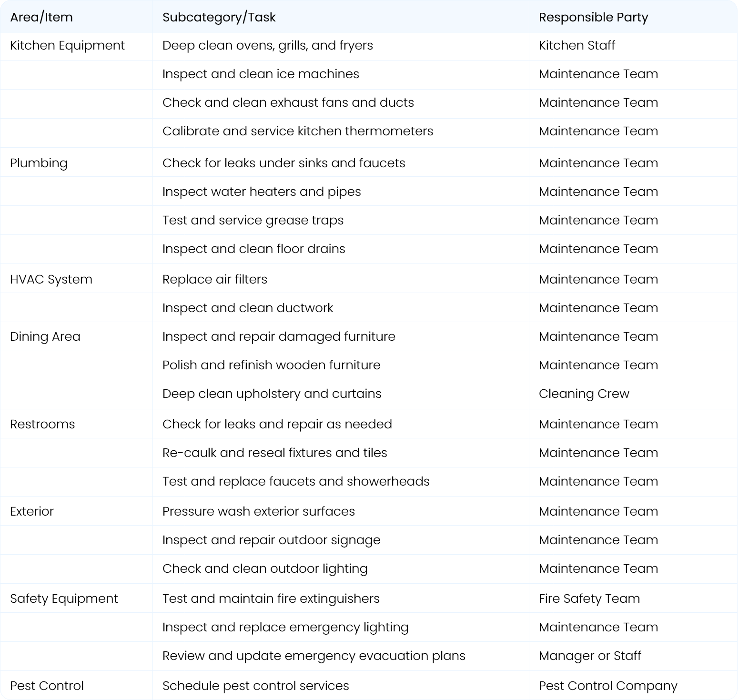Viewport: 738px width, 700px height.
Task: Click Maintenance Team in the 'repair as needed' row
Action: 598,424
